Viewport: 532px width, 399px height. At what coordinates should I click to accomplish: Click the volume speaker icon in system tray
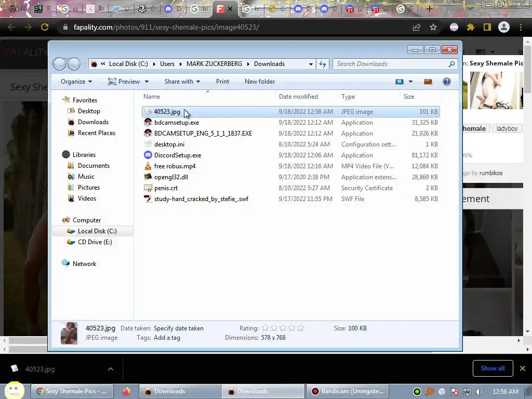[480, 392]
